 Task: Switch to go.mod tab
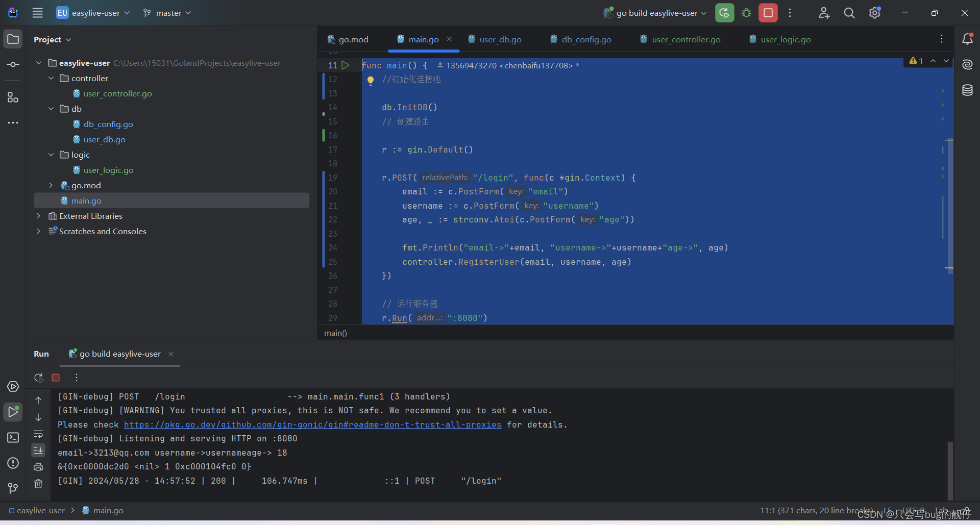[348, 39]
